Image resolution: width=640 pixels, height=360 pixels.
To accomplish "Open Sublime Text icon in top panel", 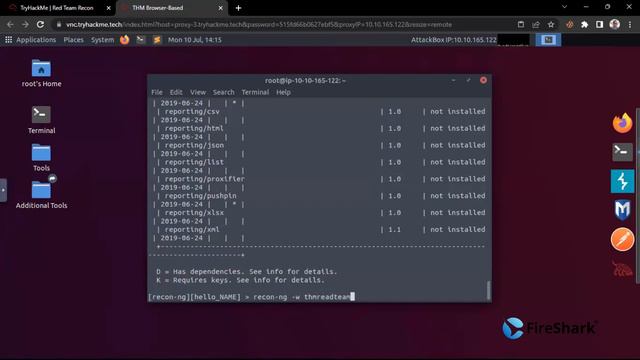I will click(157, 40).
